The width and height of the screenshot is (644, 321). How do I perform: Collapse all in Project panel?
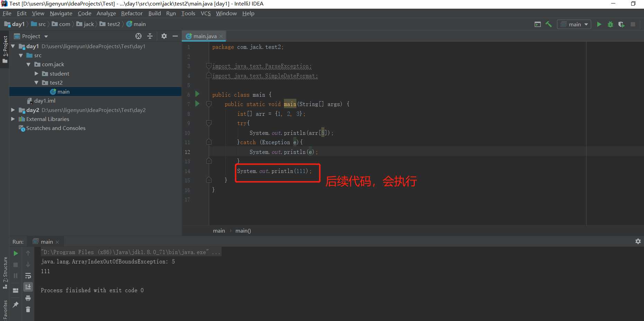tap(150, 36)
